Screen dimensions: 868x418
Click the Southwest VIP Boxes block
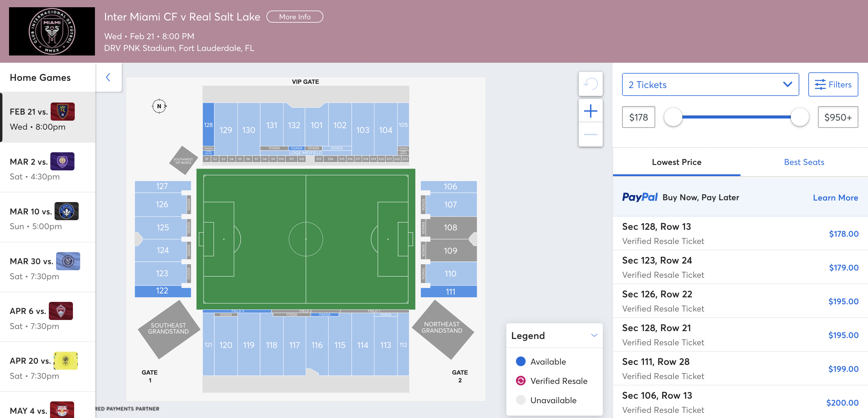183,160
